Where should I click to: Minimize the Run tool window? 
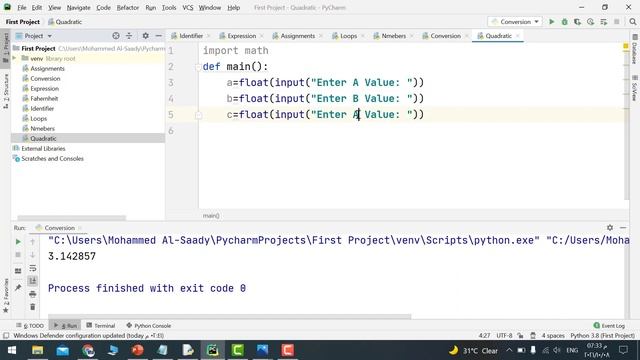[623, 228]
